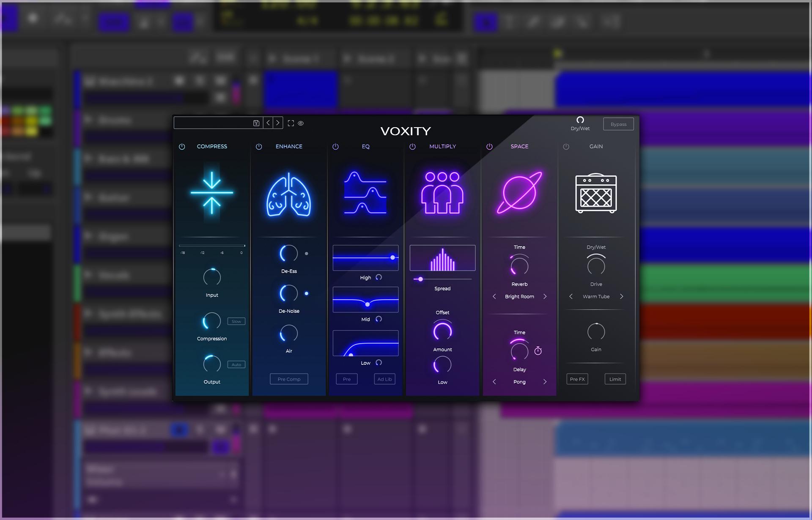Toggle the dot indicator next to De-Noise
The width and height of the screenshot is (812, 520).
pyautogui.click(x=307, y=293)
